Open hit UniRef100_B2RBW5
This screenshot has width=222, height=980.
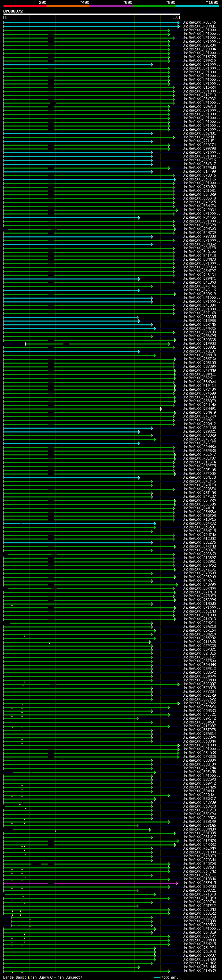point(199,168)
